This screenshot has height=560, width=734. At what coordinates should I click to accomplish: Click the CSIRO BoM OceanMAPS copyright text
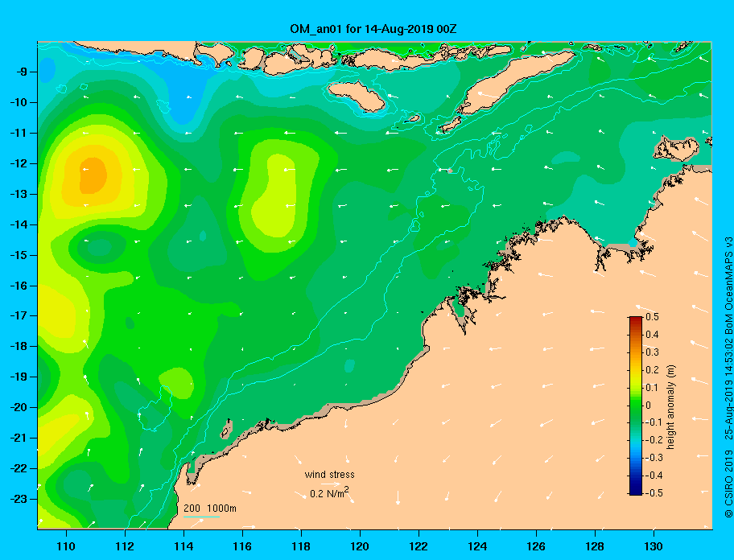click(x=728, y=377)
